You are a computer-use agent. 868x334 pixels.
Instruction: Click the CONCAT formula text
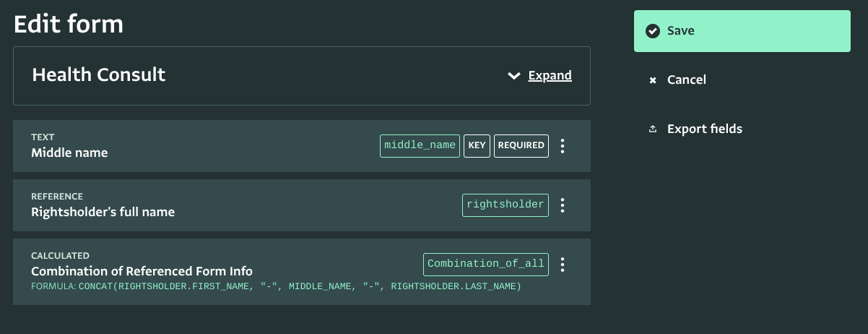(300, 286)
